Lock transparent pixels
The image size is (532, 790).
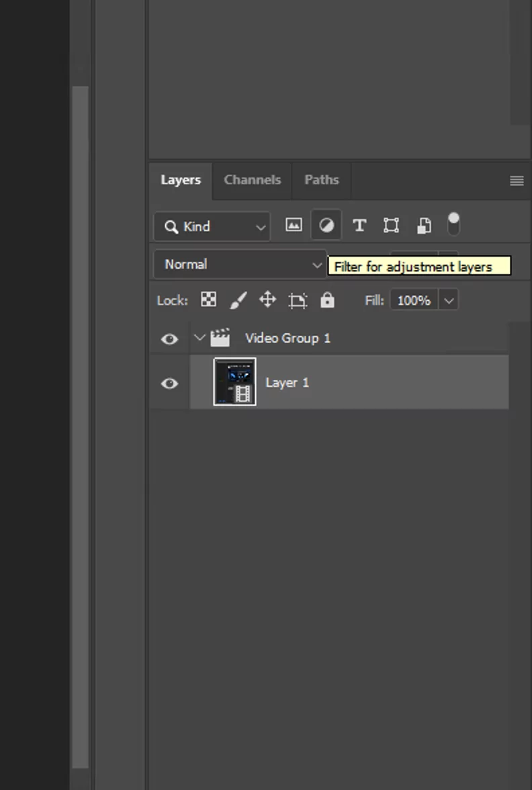coord(209,300)
